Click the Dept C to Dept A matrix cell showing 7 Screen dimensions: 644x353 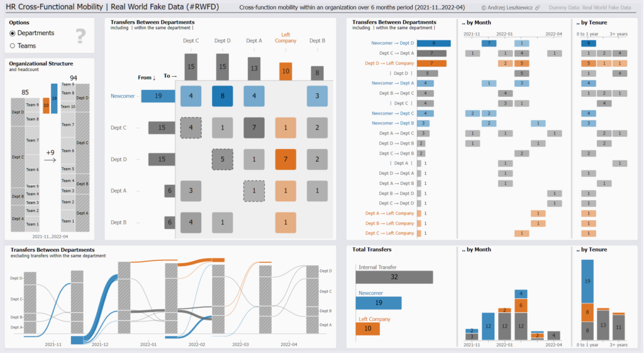click(x=254, y=128)
